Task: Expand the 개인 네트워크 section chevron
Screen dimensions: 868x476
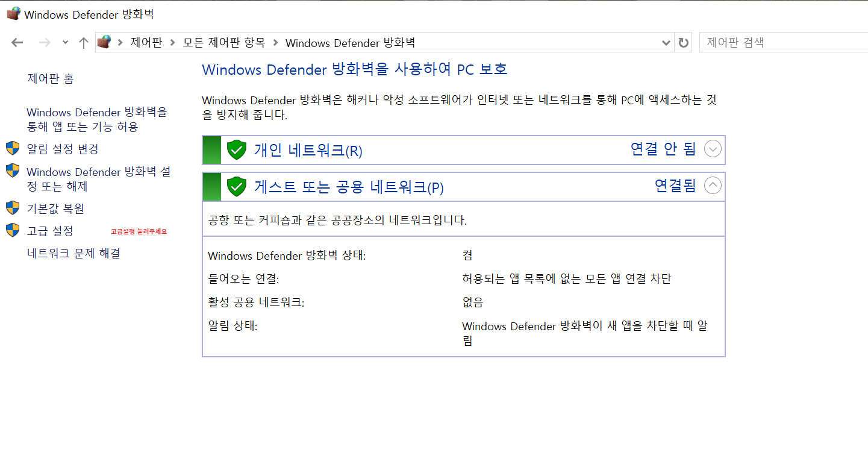Action: [713, 149]
